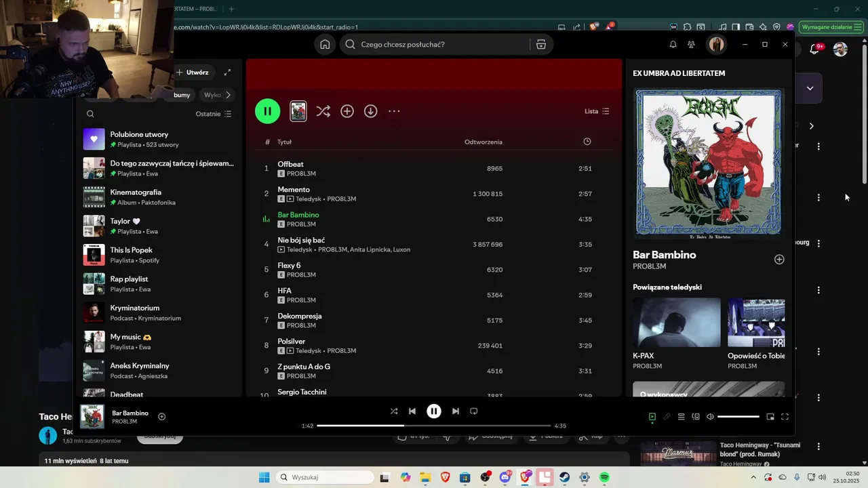868x488 pixels.
Task: Open Rap playlist in library
Action: coord(159,284)
